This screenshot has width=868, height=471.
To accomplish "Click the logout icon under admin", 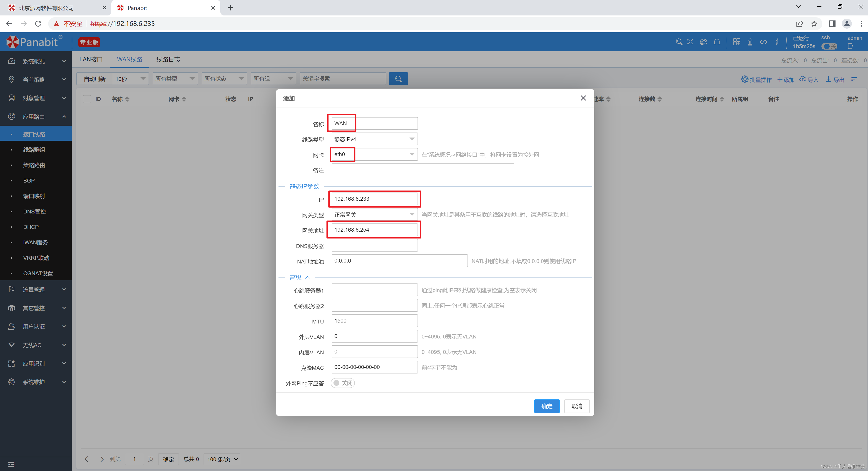I will (851, 46).
